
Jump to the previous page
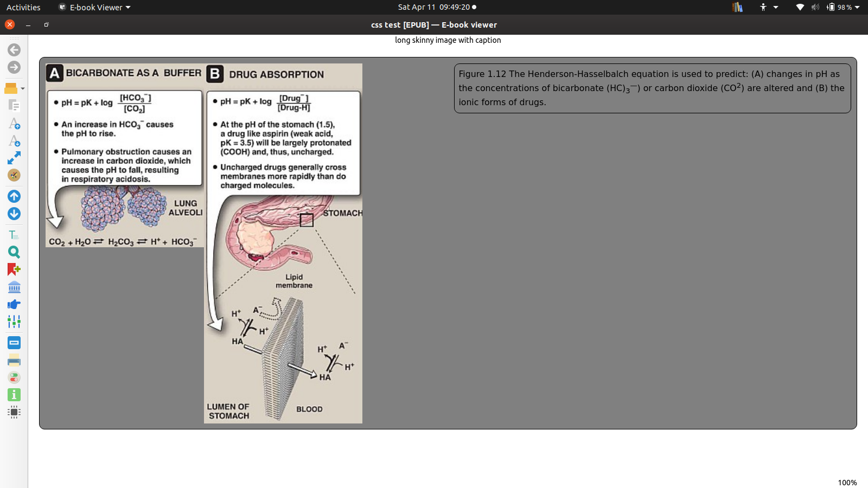click(x=14, y=196)
